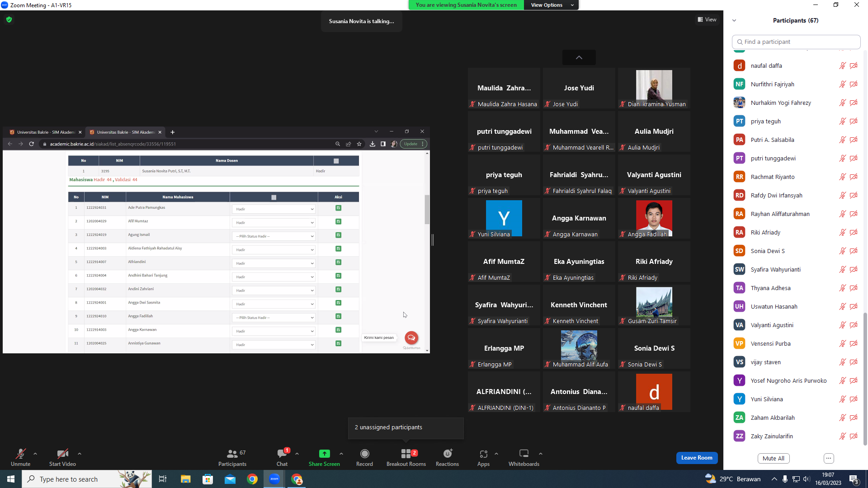Click the Mute All button
Screen dimensions: 868x488
pyautogui.click(x=774, y=458)
